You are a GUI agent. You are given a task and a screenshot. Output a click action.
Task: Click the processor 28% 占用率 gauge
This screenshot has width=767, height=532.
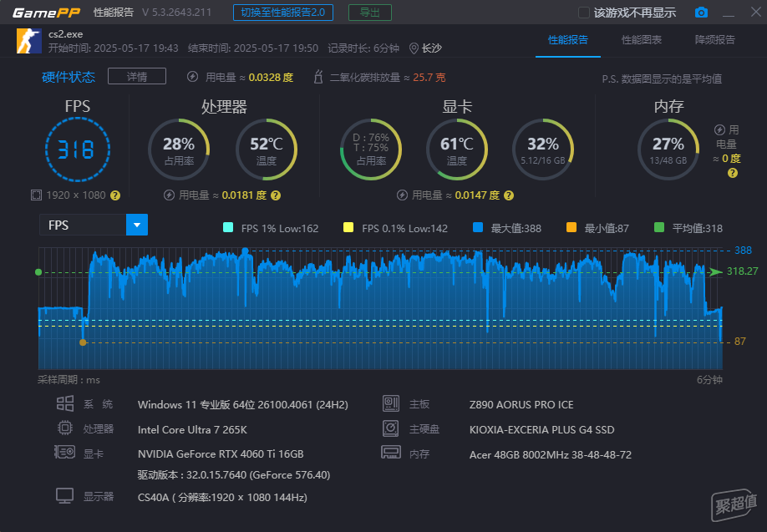click(179, 149)
